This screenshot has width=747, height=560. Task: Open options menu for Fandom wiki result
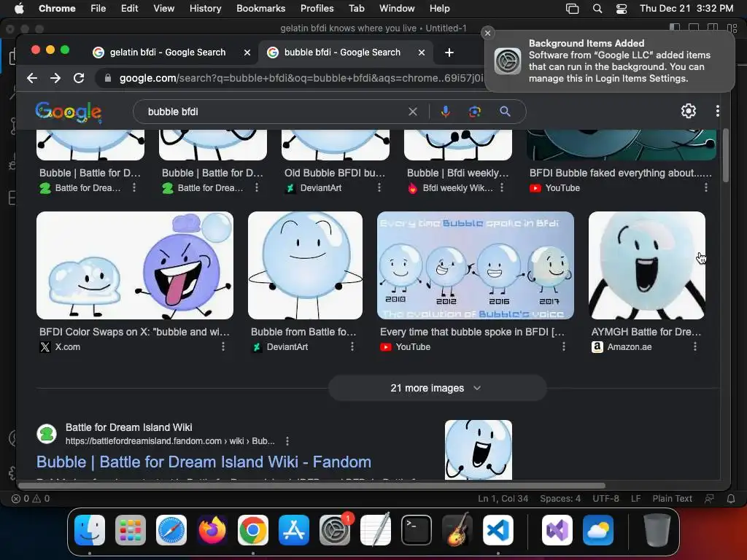[x=287, y=441]
